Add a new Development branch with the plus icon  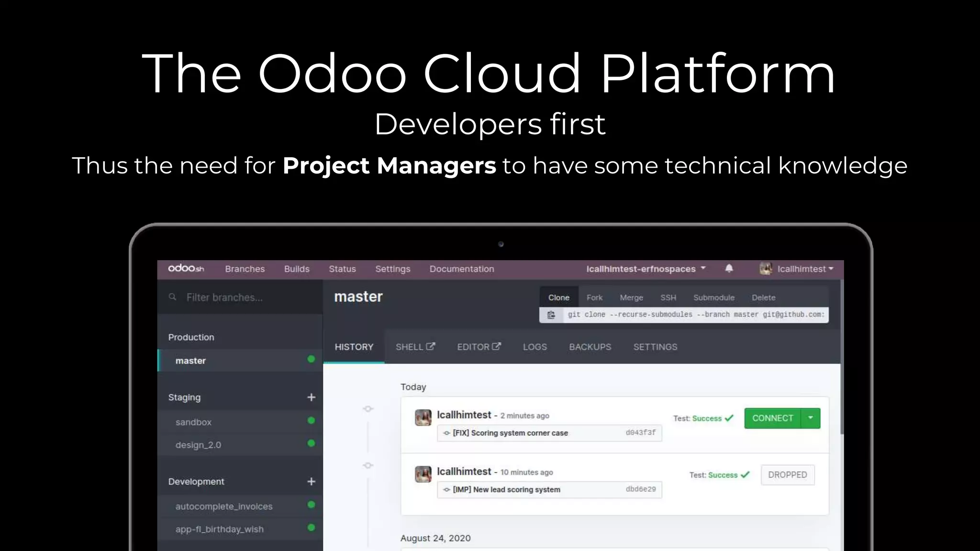tap(311, 481)
